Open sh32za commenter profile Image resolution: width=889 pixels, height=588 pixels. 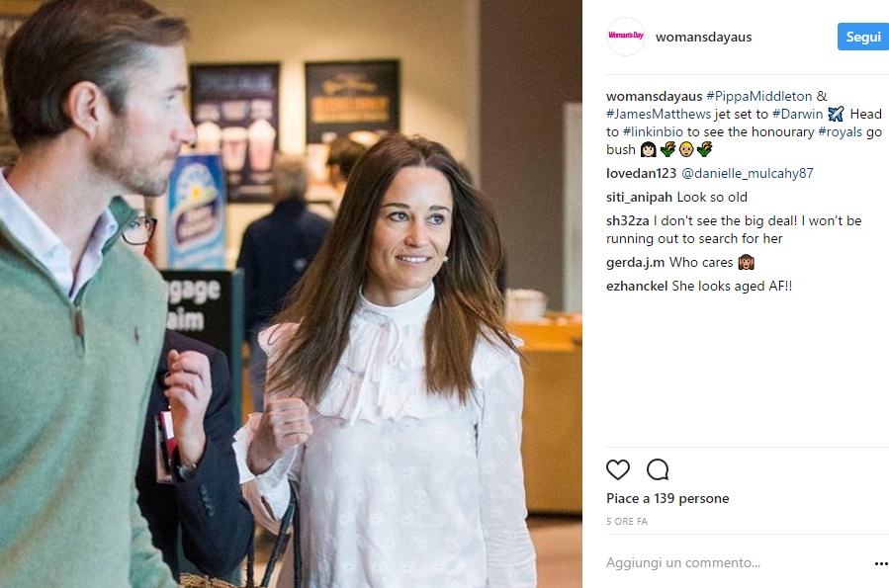(x=627, y=221)
